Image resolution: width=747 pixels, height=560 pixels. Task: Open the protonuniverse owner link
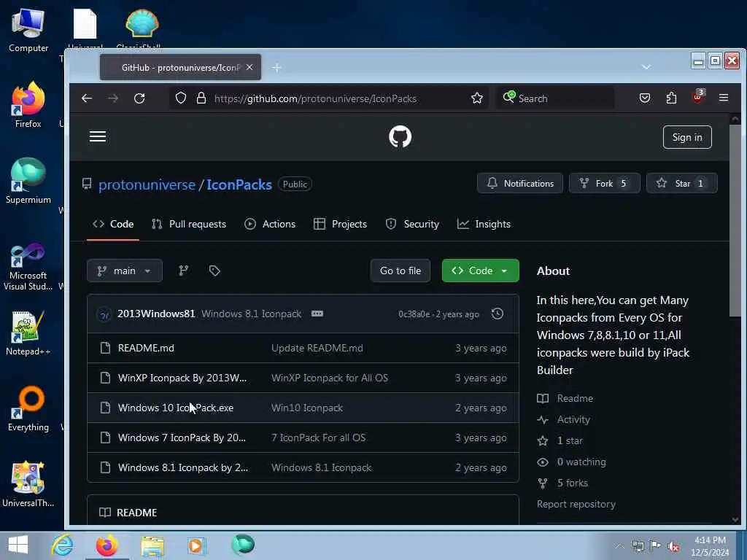coord(147,184)
